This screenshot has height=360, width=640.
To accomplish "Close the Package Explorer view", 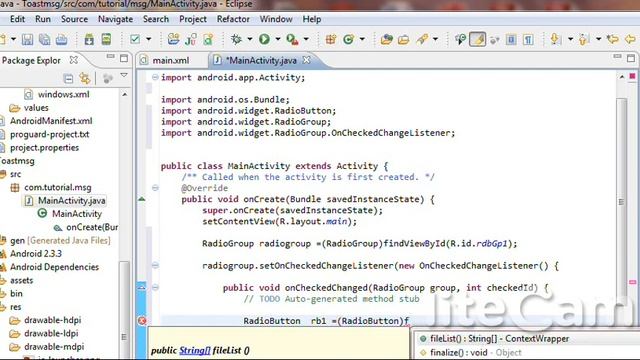I will (x=73, y=60).
